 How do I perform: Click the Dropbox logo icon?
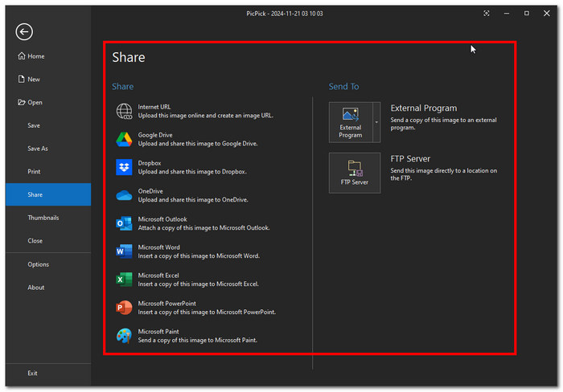pyautogui.click(x=124, y=167)
